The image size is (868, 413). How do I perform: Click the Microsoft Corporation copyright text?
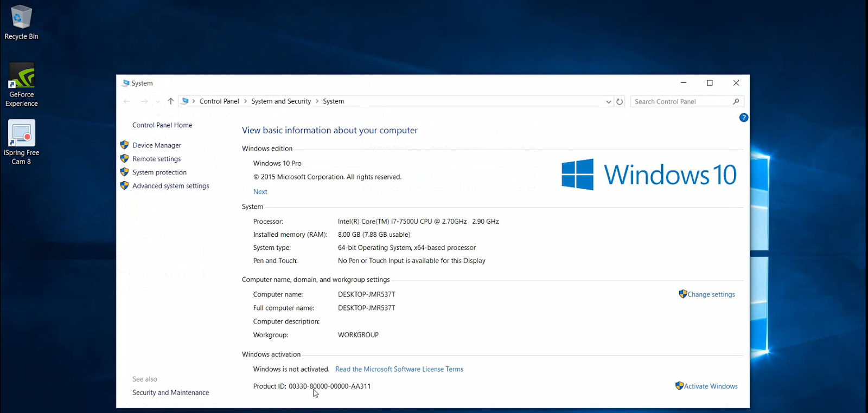coord(327,177)
